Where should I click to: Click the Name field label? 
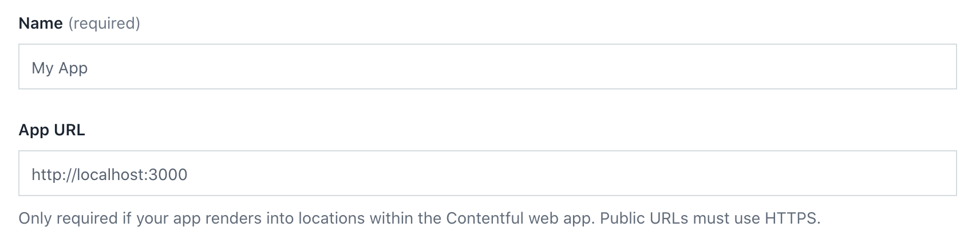click(41, 24)
